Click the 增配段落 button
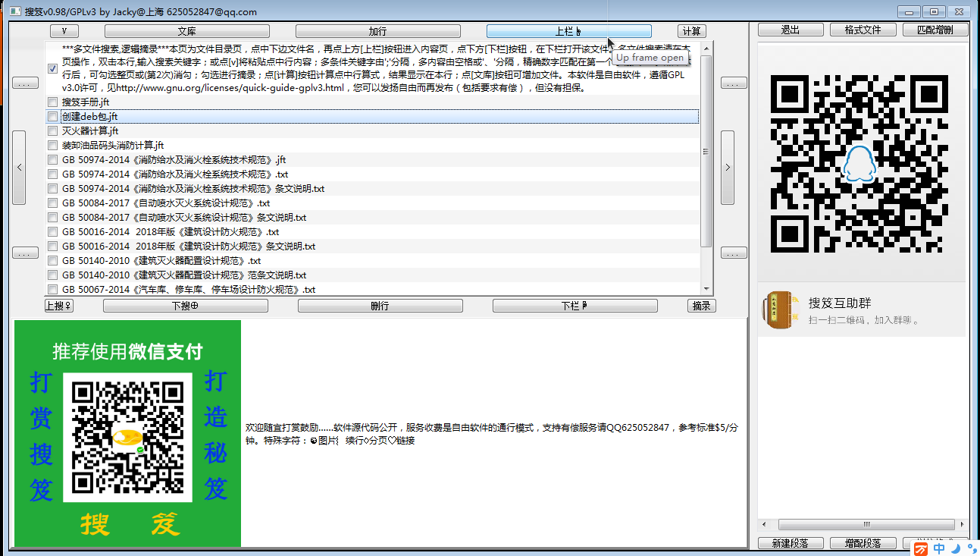 pos(863,543)
